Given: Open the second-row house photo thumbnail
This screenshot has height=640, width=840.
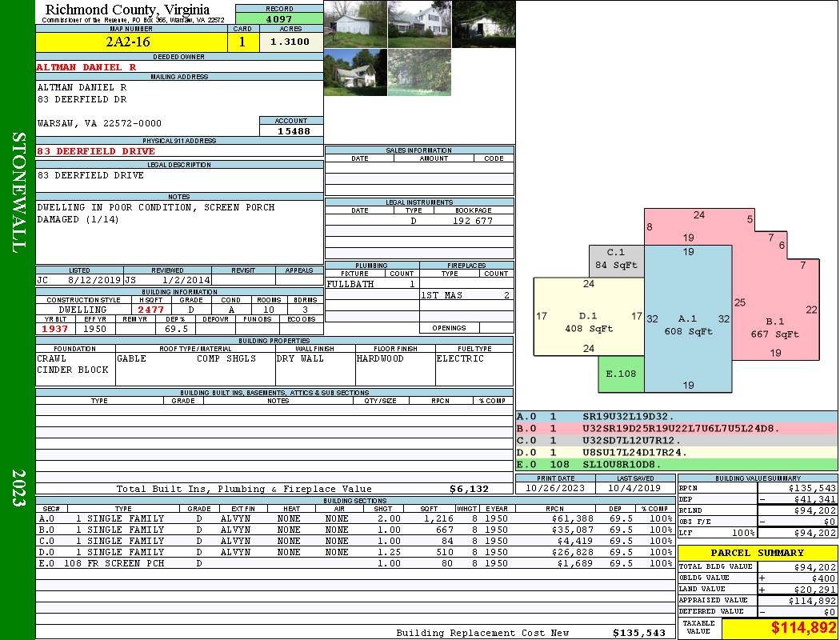Looking at the screenshot, I should 356,72.
